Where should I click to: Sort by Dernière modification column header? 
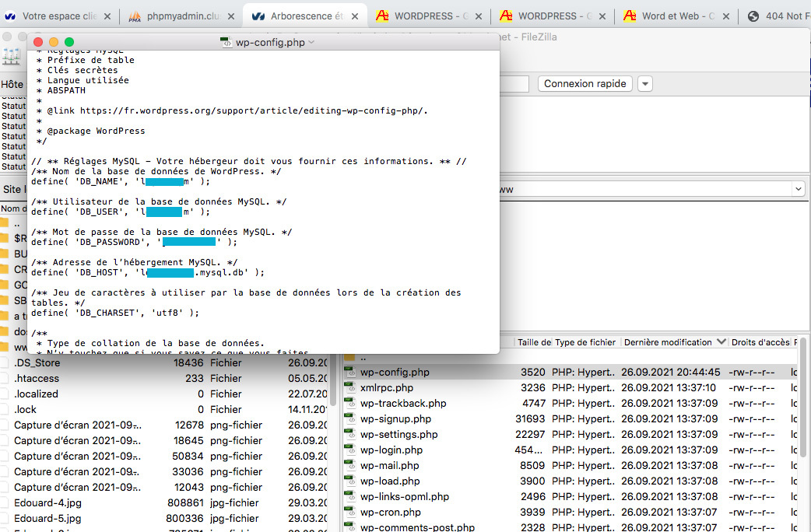668,342
